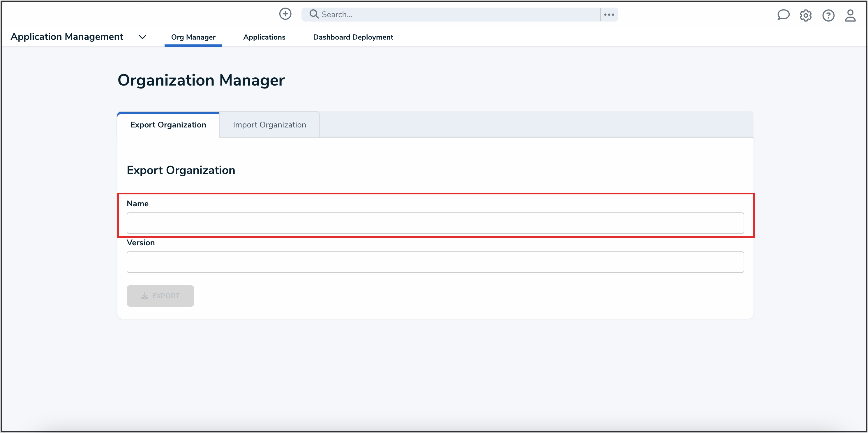The width and height of the screenshot is (868, 433).
Task: Open the Applications tab
Action: 264,37
